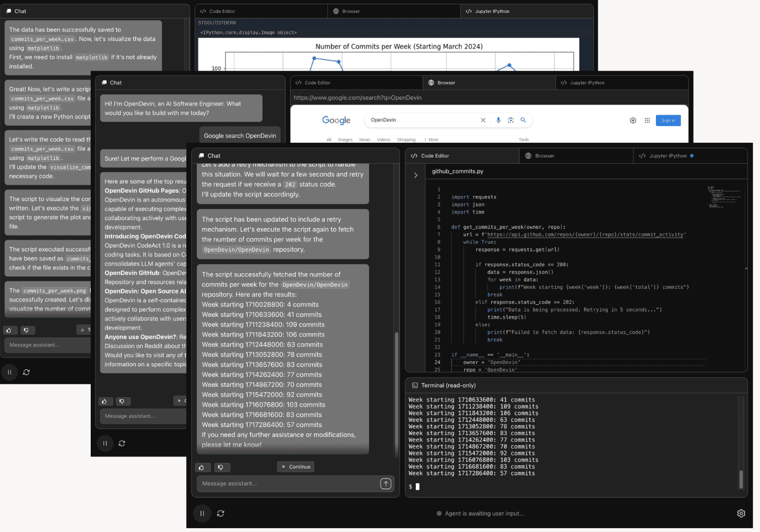The width and height of the screenshot is (760, 532).
Task: Expand file explorer chevron in code editor
Action: (x=415, y=175)
